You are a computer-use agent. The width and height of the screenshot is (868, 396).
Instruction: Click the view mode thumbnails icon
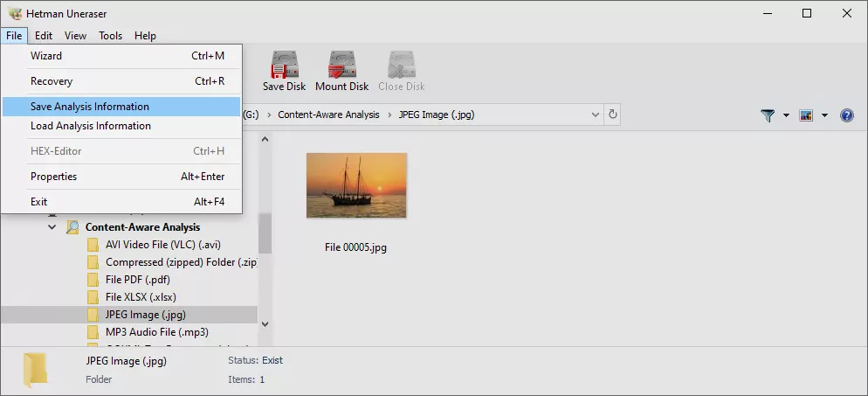click(806, 115)
